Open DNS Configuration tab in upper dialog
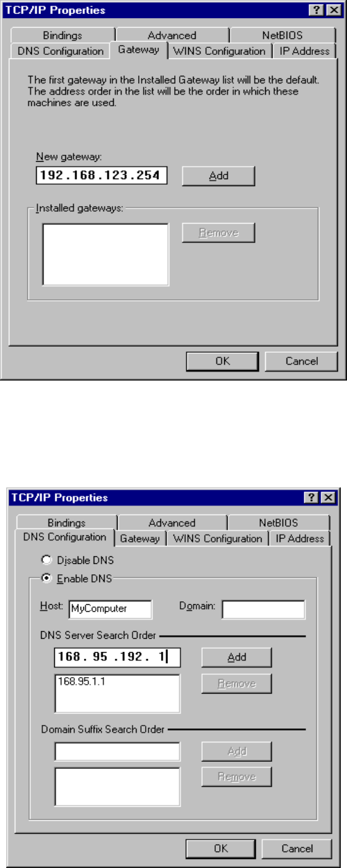 click(60, 51)
